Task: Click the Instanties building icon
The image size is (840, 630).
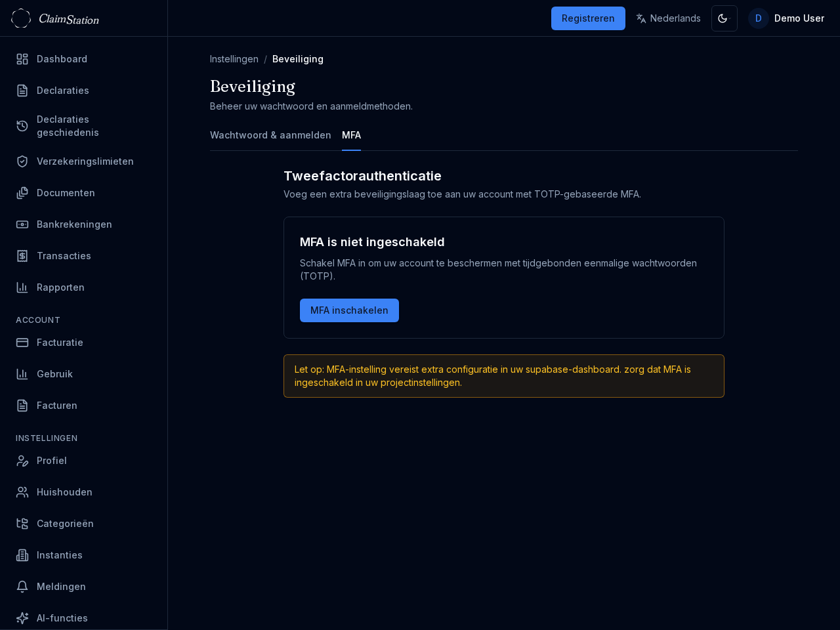Action: [22, 555]
